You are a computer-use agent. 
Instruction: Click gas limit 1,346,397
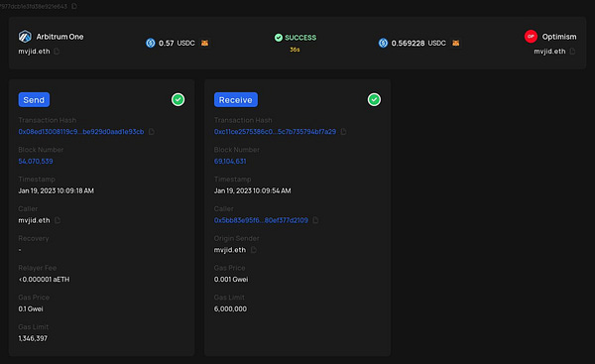pyautogui.click(x=33, y=338)
